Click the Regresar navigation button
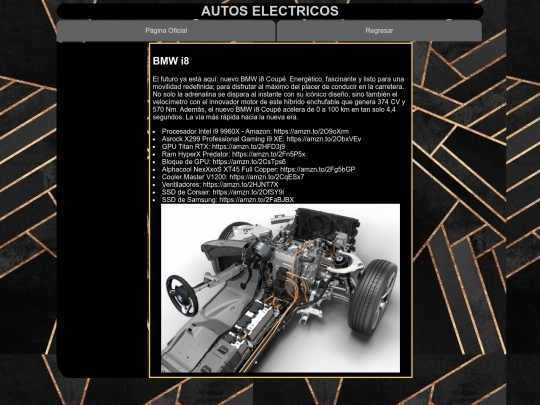The image size is (540, 405). pos(379,31)
